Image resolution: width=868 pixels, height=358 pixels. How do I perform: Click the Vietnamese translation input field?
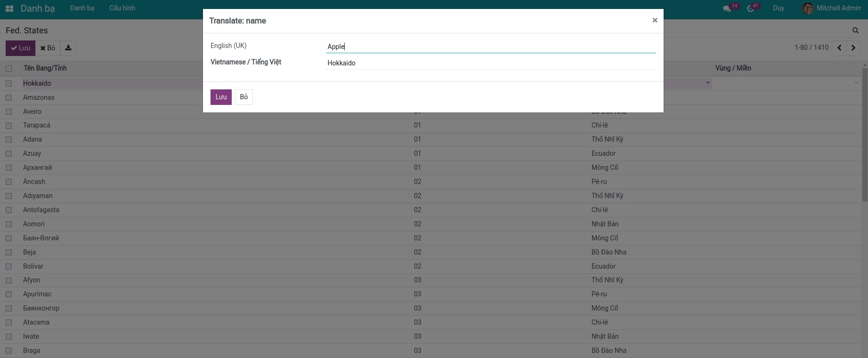click(x=490, y=63)
